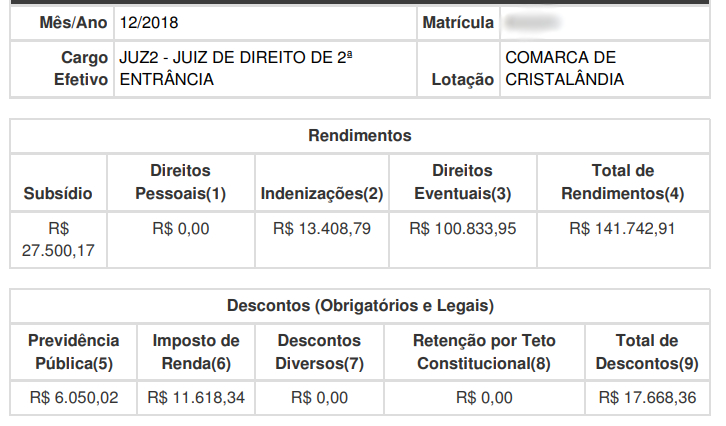726x426 pixels.
Task: Click the subsídio amount R$ 27.500,17
Action: [58, 239]
